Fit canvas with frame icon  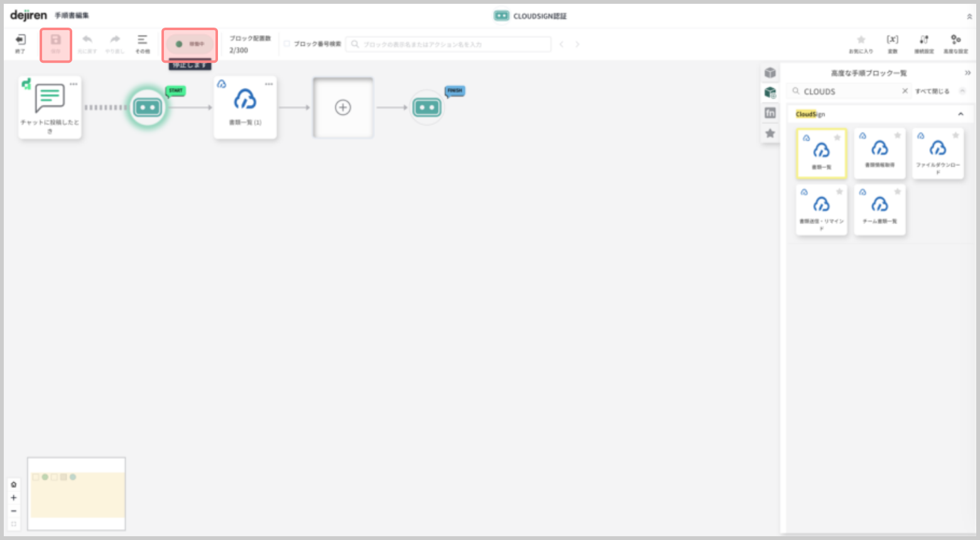(14, 524)
